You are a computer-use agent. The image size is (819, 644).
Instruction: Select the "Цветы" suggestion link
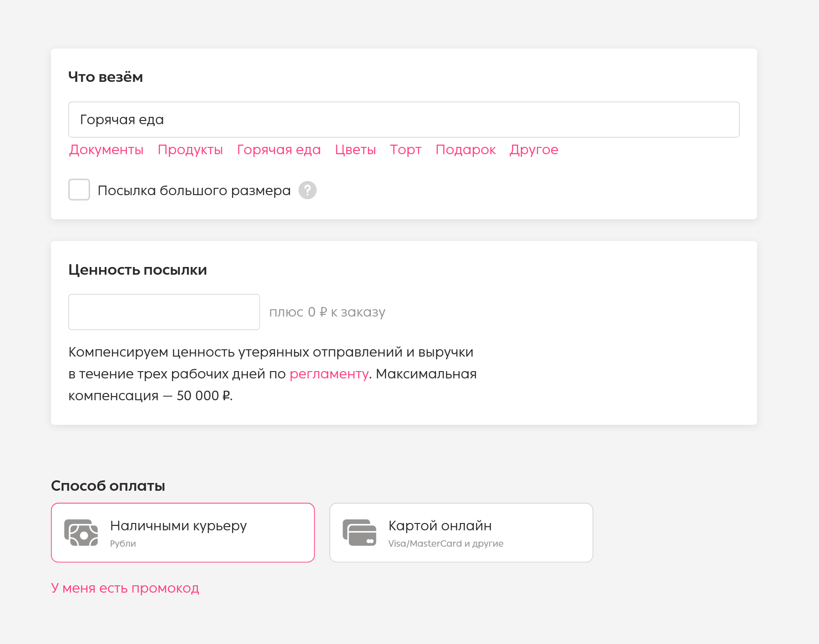(x=355, y=150)
